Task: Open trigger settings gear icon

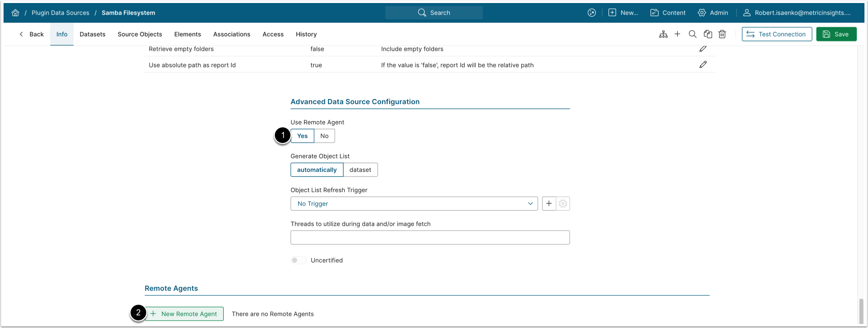Action: pos(563,204)
